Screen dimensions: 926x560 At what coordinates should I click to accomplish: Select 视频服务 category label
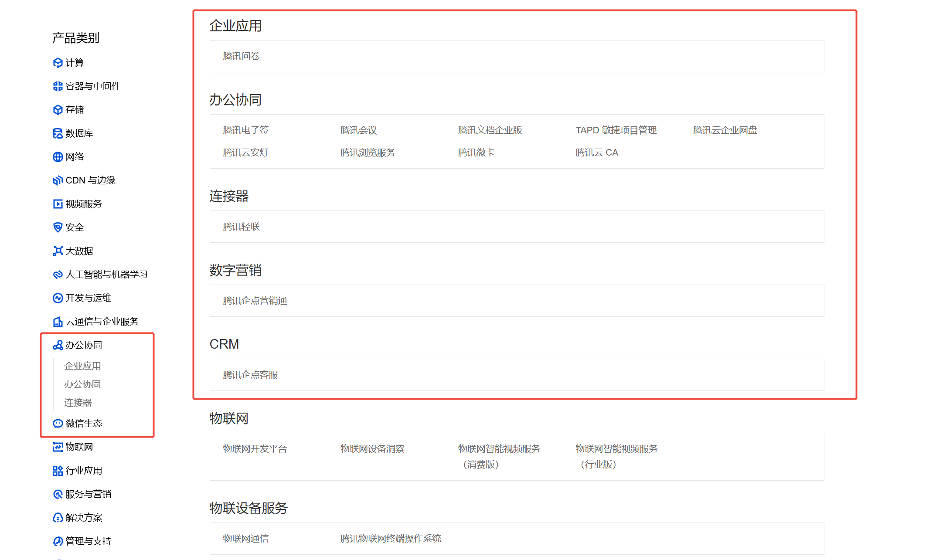84,204
